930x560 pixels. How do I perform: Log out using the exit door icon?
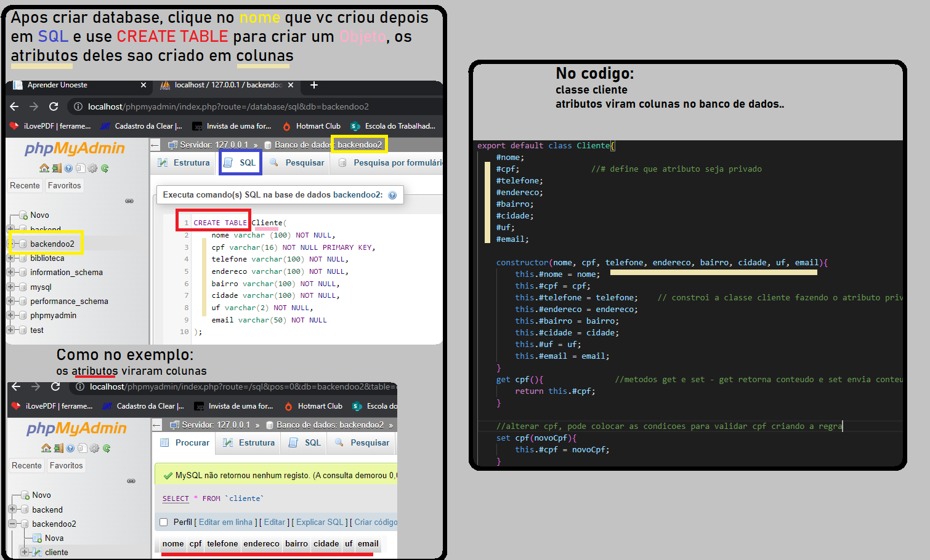pos(57,168)
